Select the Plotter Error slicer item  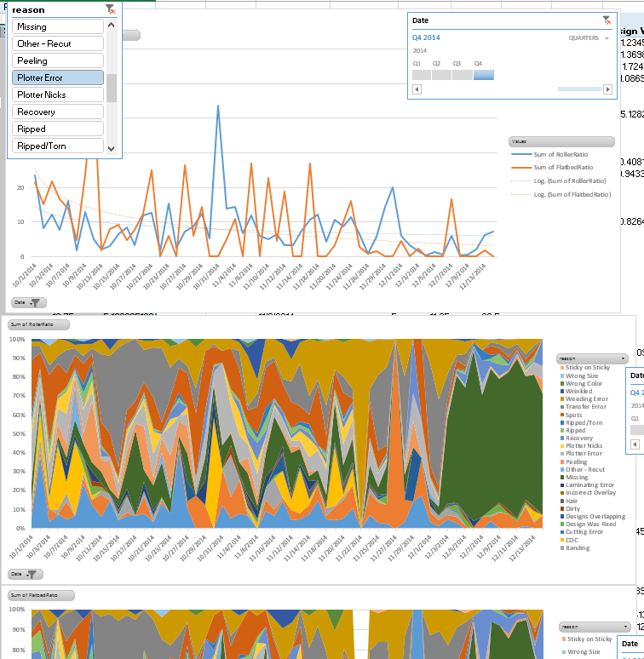[58, 77]
